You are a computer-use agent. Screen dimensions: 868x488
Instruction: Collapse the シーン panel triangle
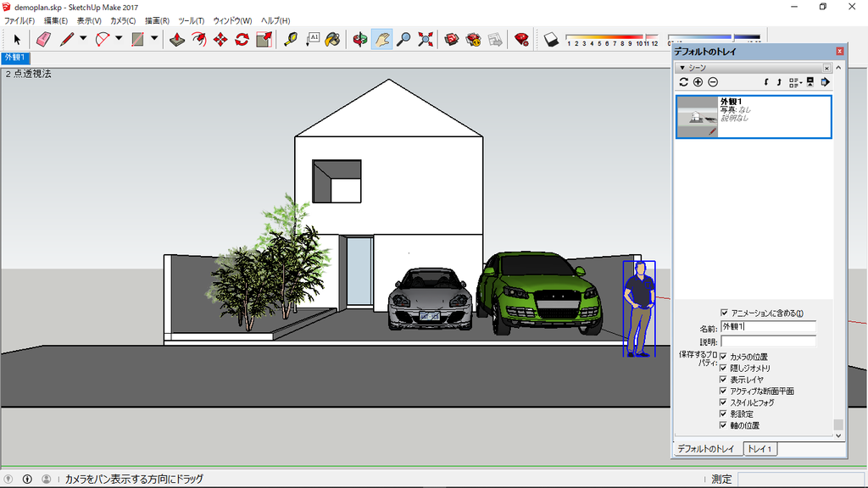pyautogui.click(x=682, y=68)
